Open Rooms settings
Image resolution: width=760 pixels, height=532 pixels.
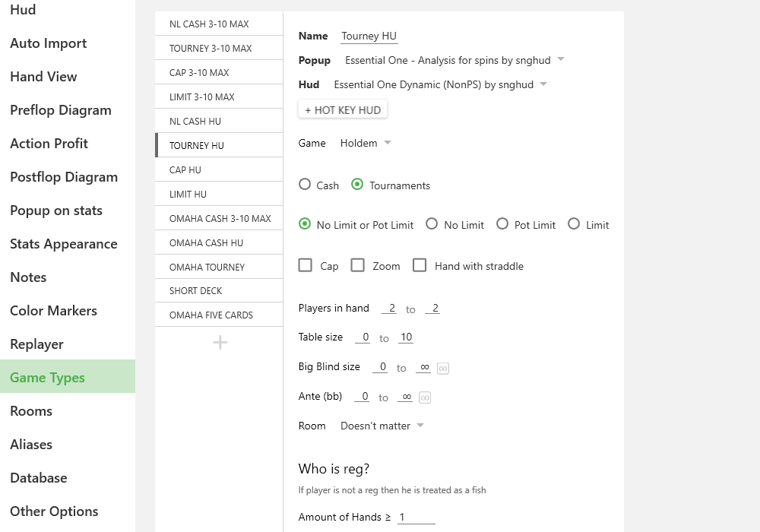[68, 411]
